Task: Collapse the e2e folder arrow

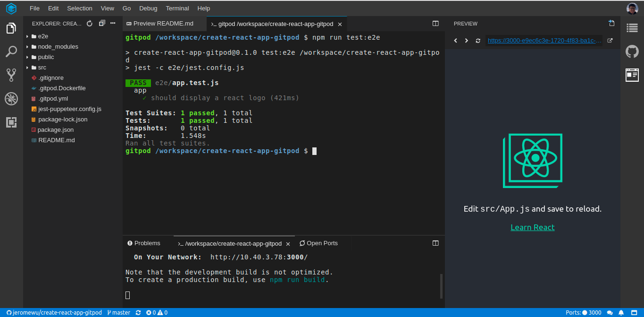Action: point(27,36)
